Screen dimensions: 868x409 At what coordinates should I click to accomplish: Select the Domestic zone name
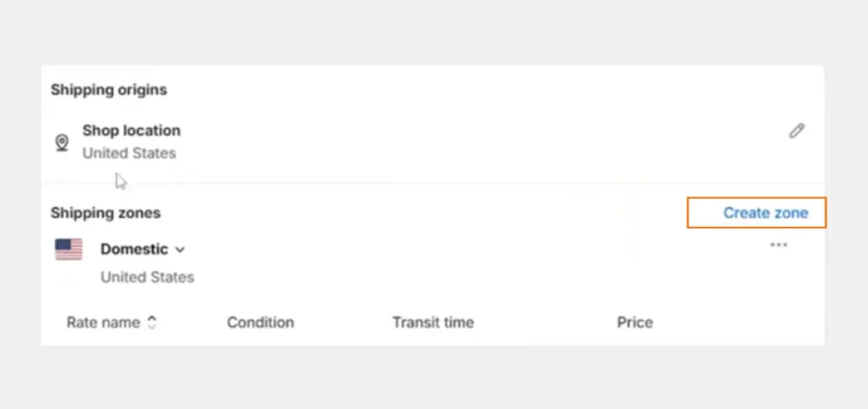[x=134, y=249]
